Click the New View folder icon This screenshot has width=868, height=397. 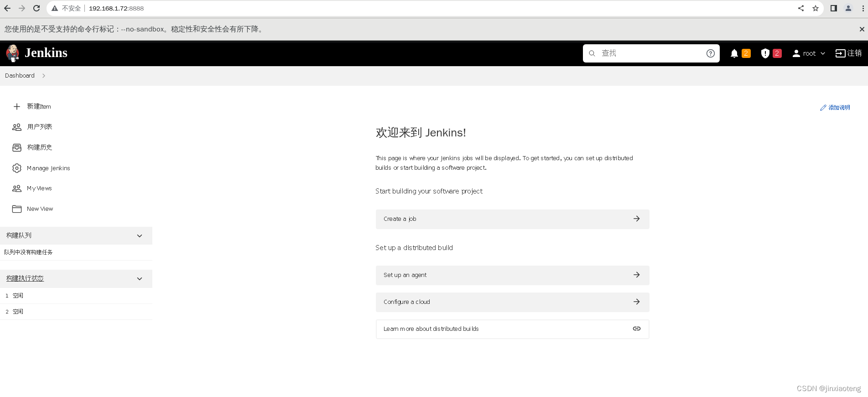point(17,209)
